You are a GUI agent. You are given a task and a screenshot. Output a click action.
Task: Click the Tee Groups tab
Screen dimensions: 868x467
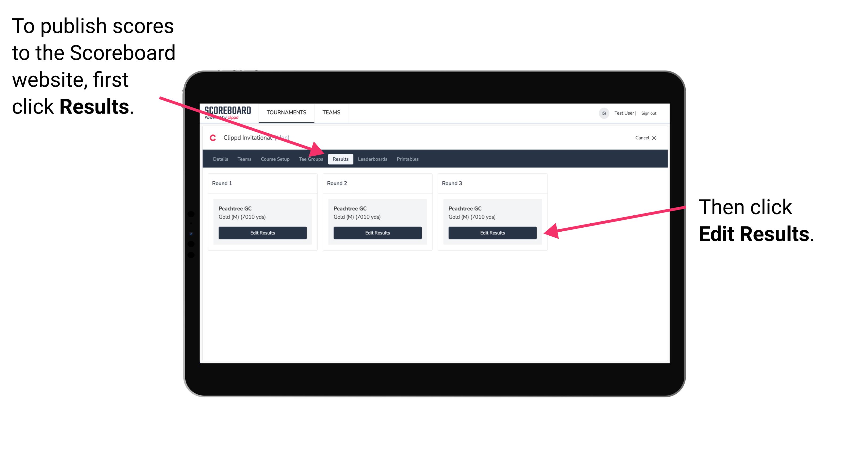[311, 159]
